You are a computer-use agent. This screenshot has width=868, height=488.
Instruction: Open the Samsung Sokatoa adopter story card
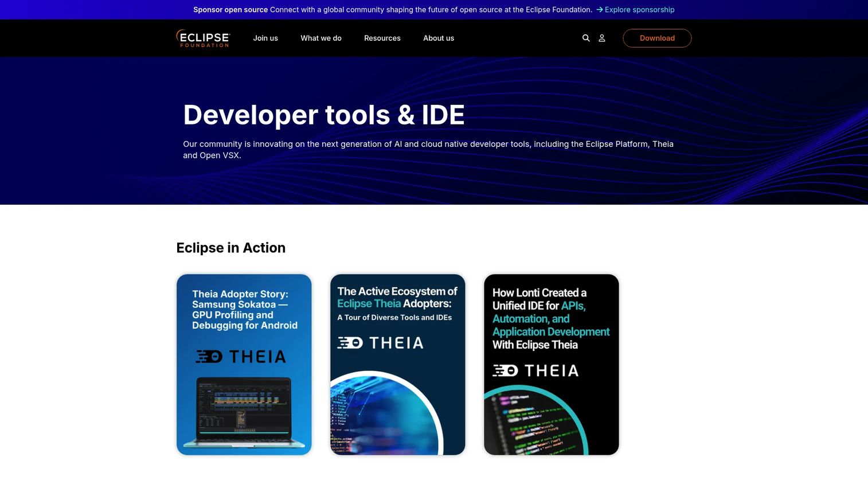coord(244,365)
